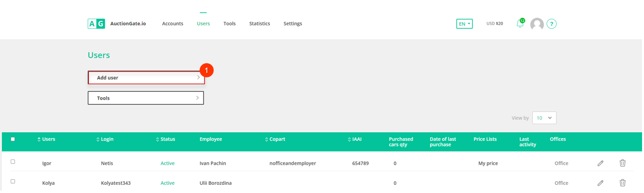Click Igor's Active status
This screenshot has height=193, width=644.
pos(168,163)
